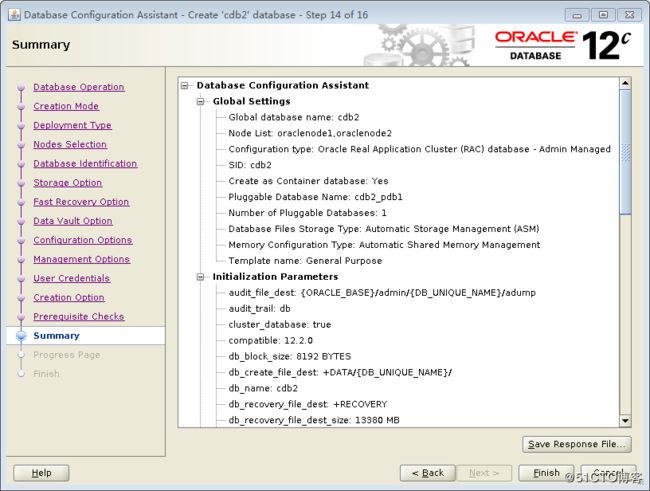The image size is (650, 491).
Task: Select 'Number of Pluggable Databases: 1' row
Action: point(308,213)
